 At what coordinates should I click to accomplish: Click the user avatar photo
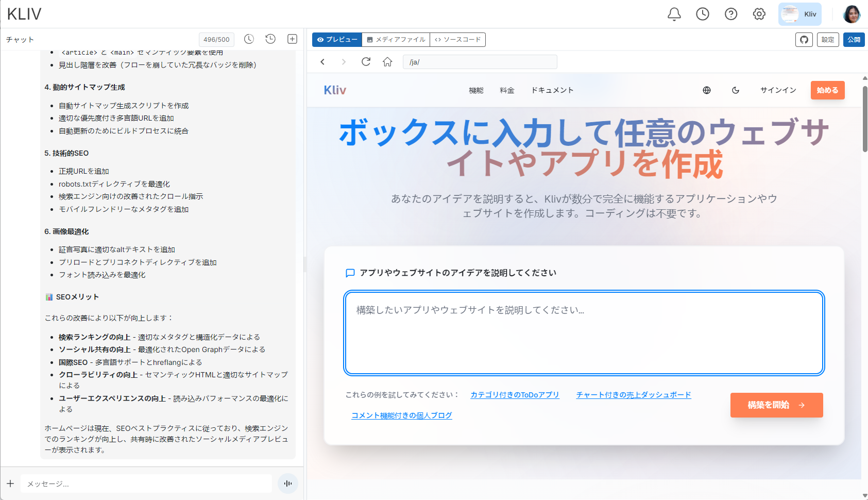[852, 14]
